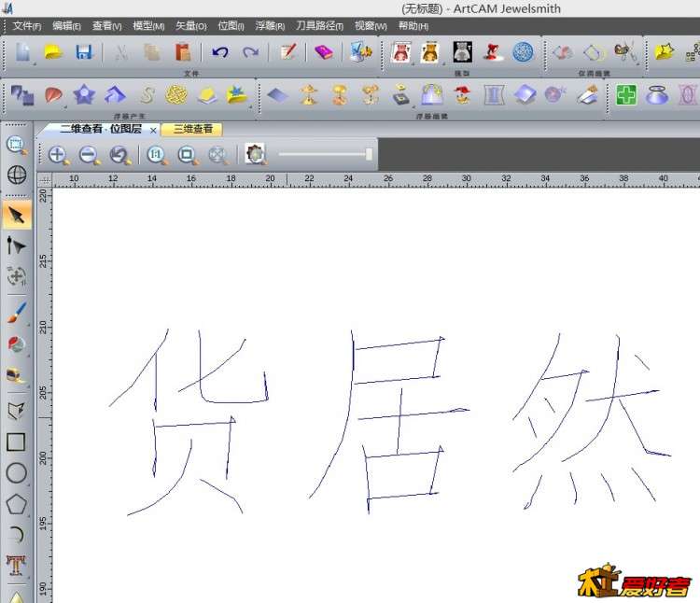Open the 编辑 (Edit) menu
The width and height of the screenshot is (700, 603).
(x=66, y=26)
